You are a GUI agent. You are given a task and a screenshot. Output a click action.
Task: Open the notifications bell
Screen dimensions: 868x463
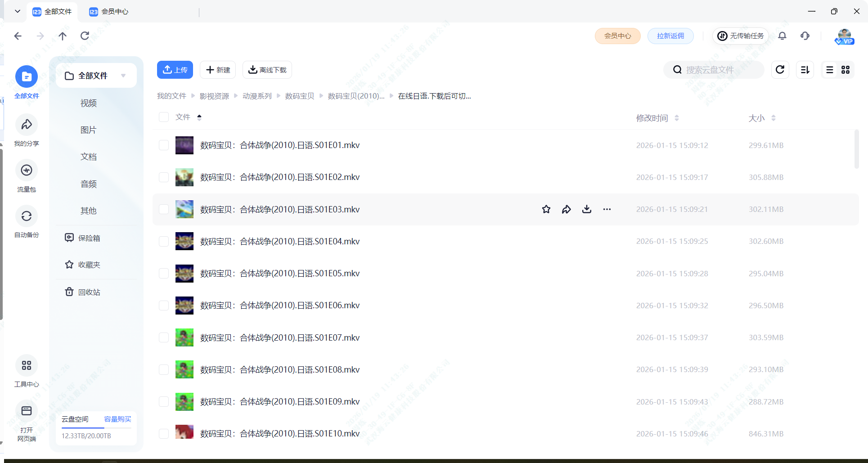coord(783,36)
